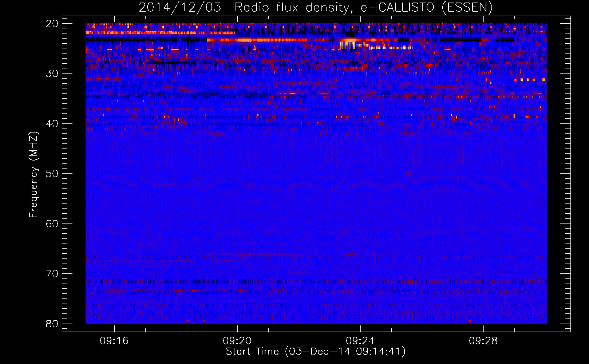Click the 30 frequency tick label
The width and height of the screenshot is (589, 364).
[x=52, y=74]
